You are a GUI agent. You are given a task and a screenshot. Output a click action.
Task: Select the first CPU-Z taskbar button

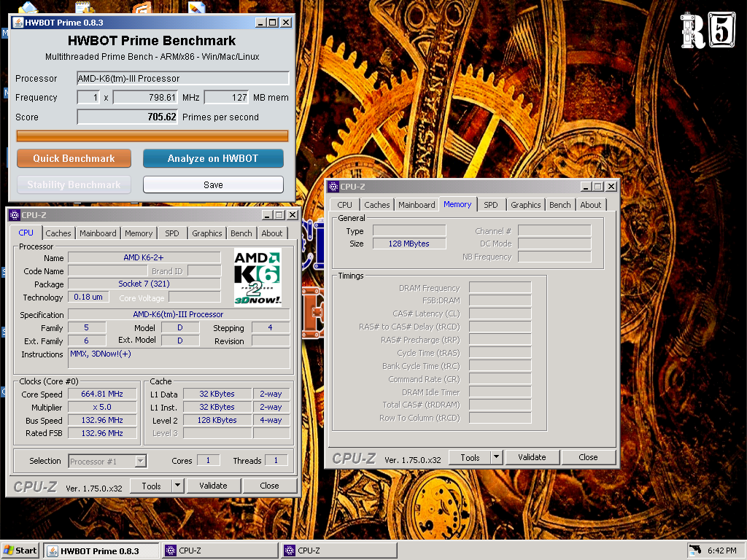pyautogui.click(x=220, y=551)
